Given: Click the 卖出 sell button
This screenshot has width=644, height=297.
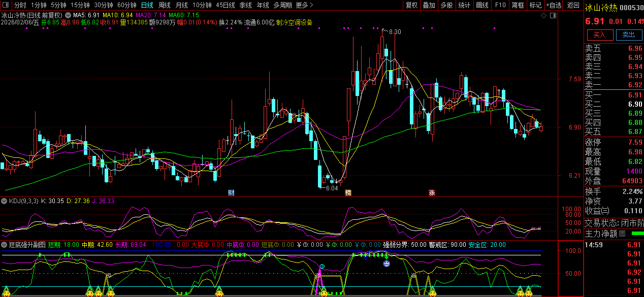Looking at the screenshot, I should click(x=628, y=35).
